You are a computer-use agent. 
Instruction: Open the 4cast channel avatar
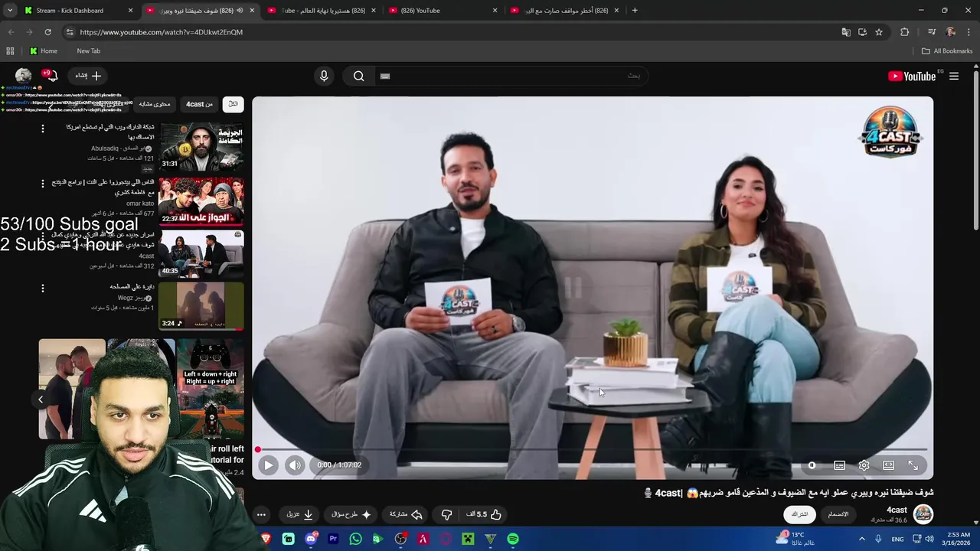923,514
